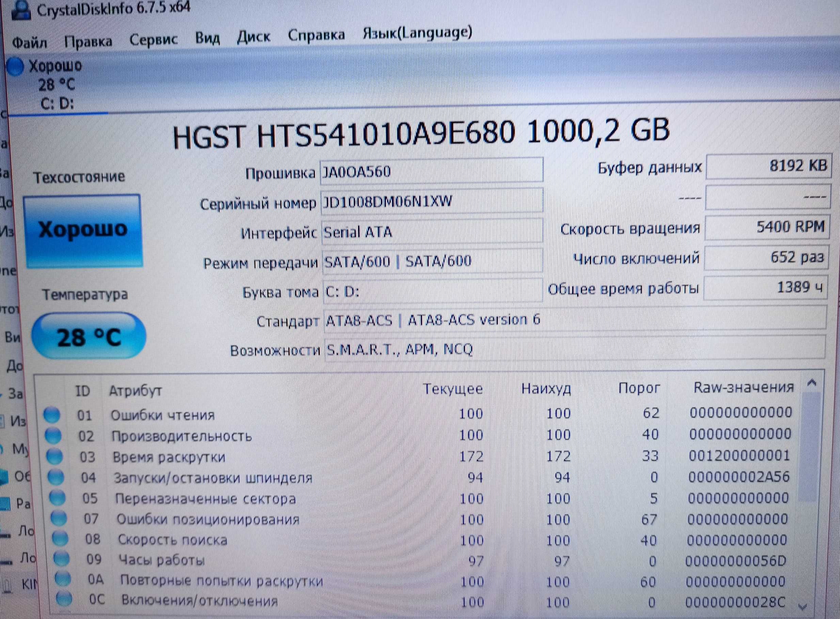
Task: Click the Текущее column header
Action: tap(453, 389)
